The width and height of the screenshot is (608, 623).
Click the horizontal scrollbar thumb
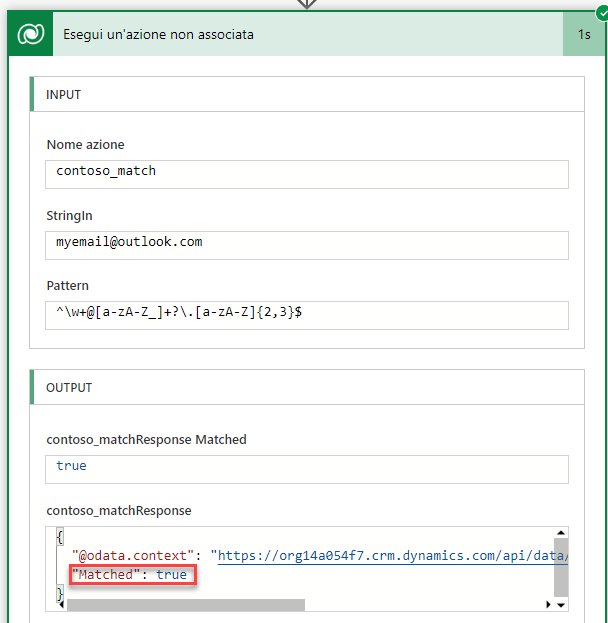pyautogui.click(x=186, y=605)
